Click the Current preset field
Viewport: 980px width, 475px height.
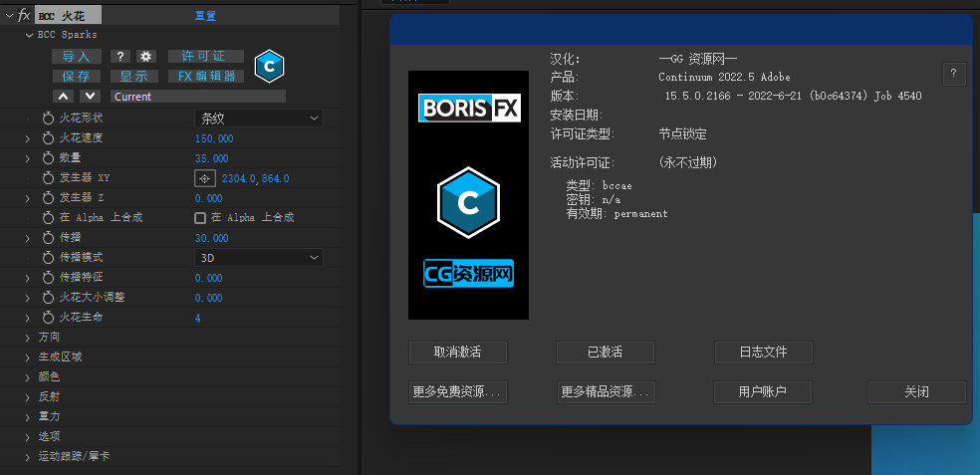pos(198,97)
